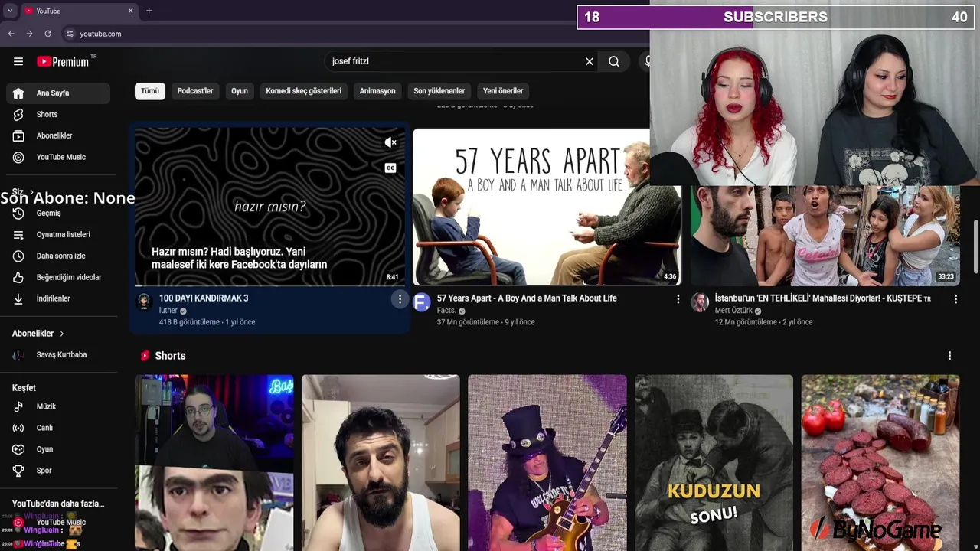Screen dimensions: 980x551
Task: Open 57 Years Apart video title
Action: pos(527,298)
